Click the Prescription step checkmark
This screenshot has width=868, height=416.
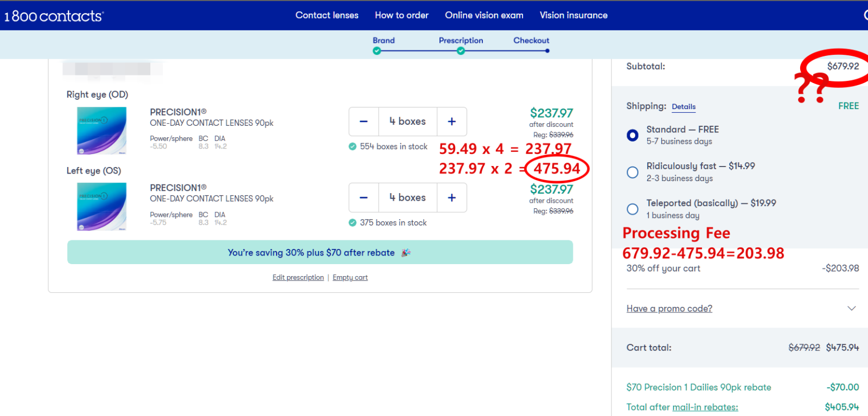tap(461, 51)
